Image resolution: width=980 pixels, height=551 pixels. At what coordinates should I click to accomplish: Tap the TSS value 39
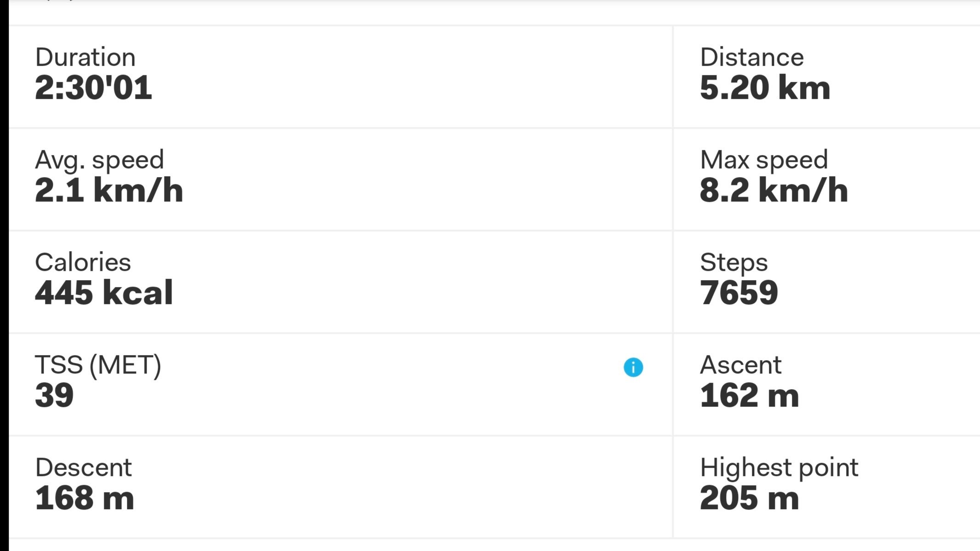54,396
